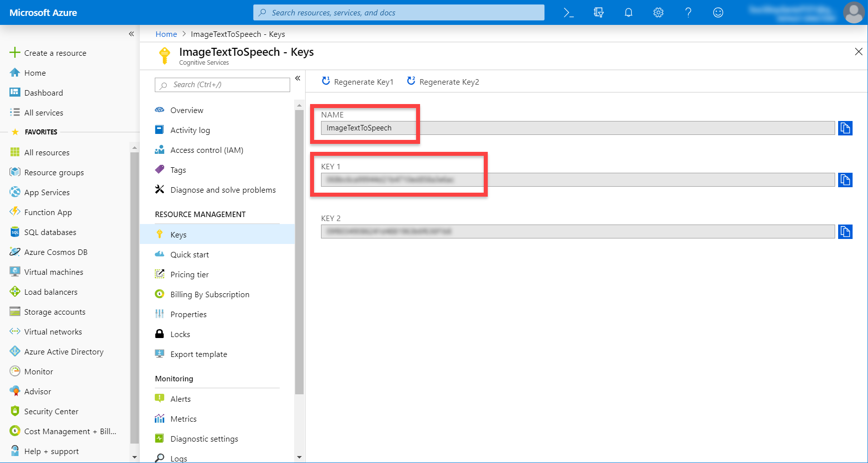Open App Services
The height and width of the screenshot is (463, 868).
tap(40, 192)
